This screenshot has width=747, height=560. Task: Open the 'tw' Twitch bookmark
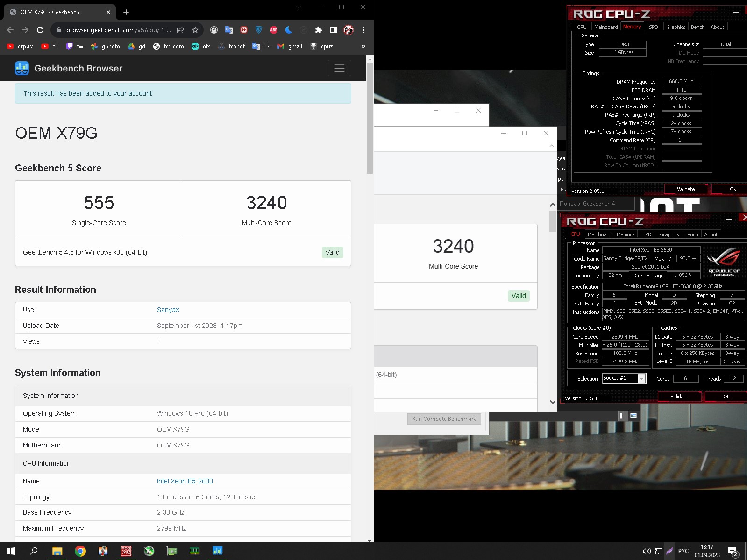75,46
